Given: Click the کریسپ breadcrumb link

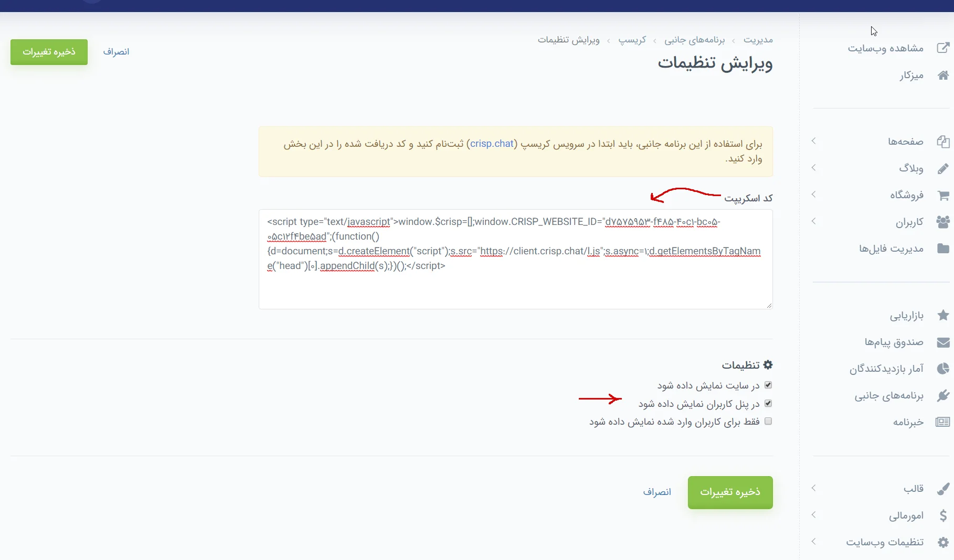Looking at the screenshot, I should [x=632, y=40].
